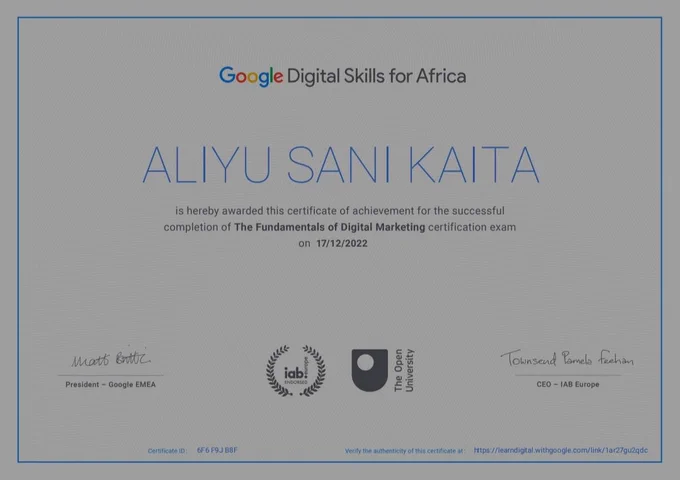
Task: Click "President – Google EMEA" caption
Action: (x=111, y=384)
